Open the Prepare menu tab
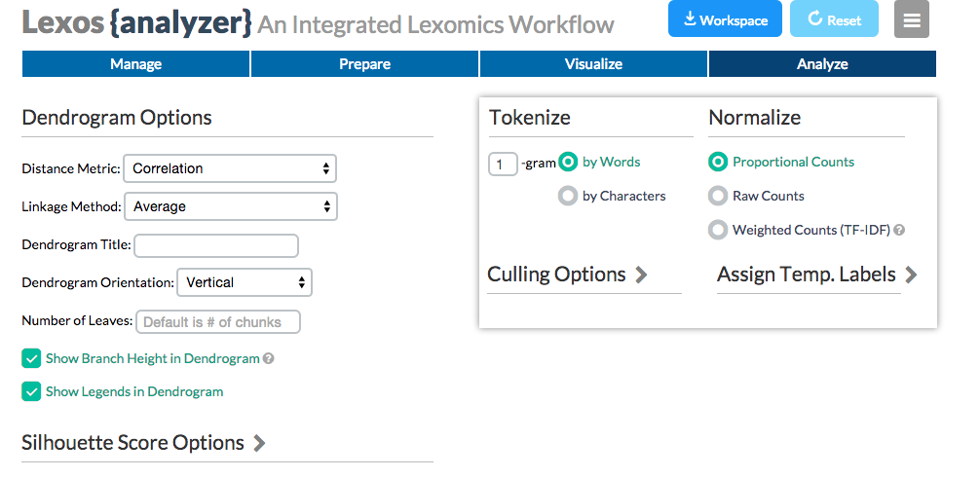 pyautogui.click(x=365, y=64)
